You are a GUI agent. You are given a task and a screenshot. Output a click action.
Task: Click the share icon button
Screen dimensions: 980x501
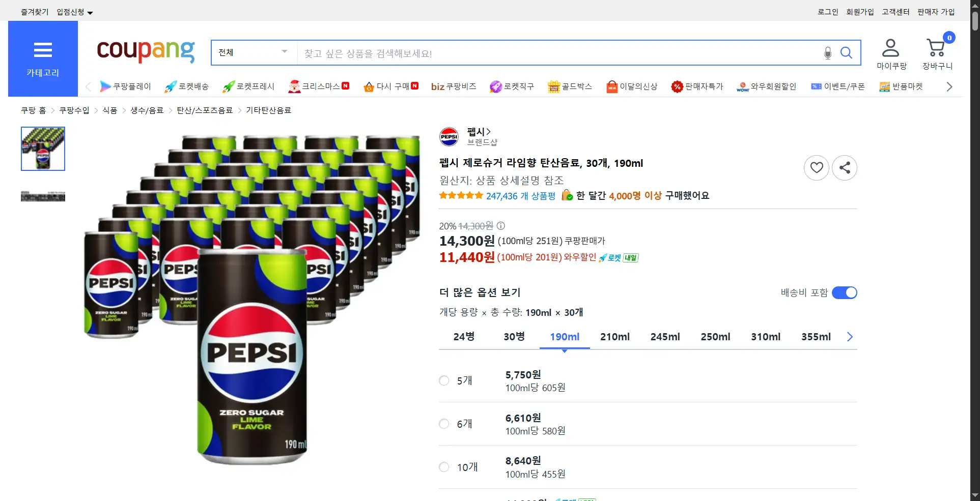[x=844, y=167]
